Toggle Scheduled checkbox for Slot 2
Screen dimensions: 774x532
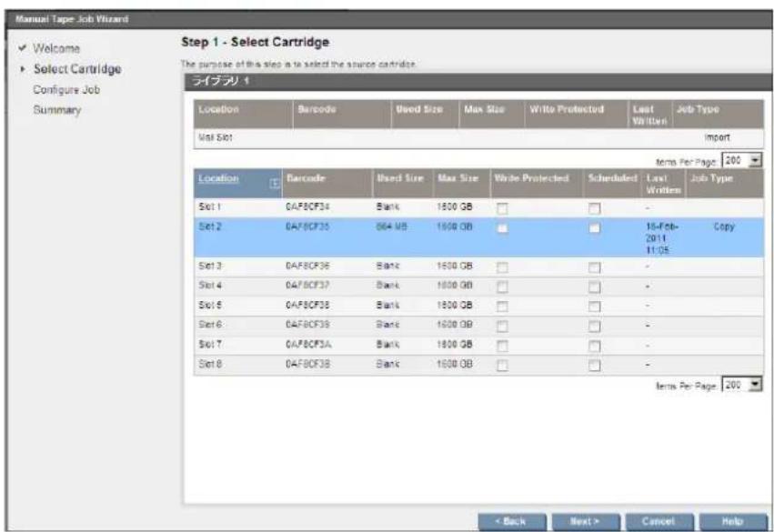(594, 228)
